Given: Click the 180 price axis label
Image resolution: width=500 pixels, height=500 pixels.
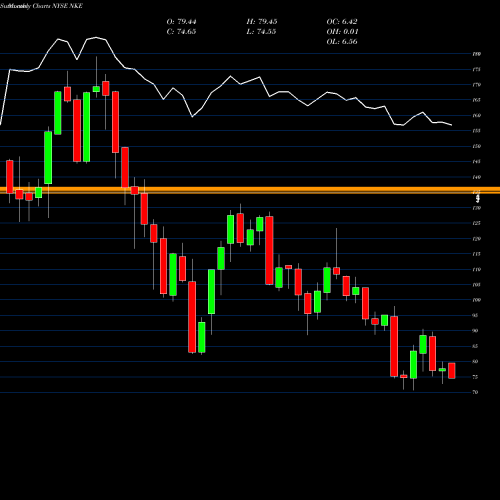Looking at the screenshot, I should [477, 54].
